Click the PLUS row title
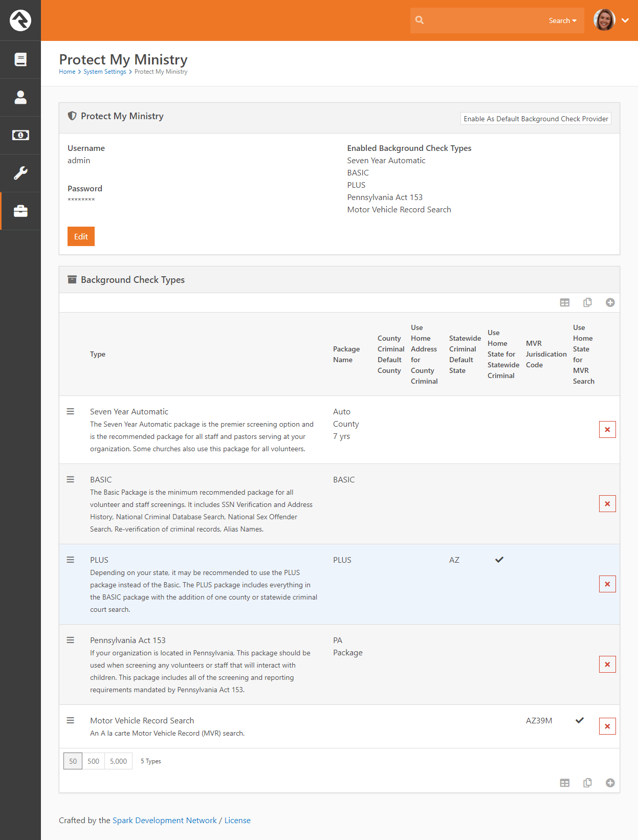Image resolution: width=638 pixels, height=840 pixels. pos(99,560)
